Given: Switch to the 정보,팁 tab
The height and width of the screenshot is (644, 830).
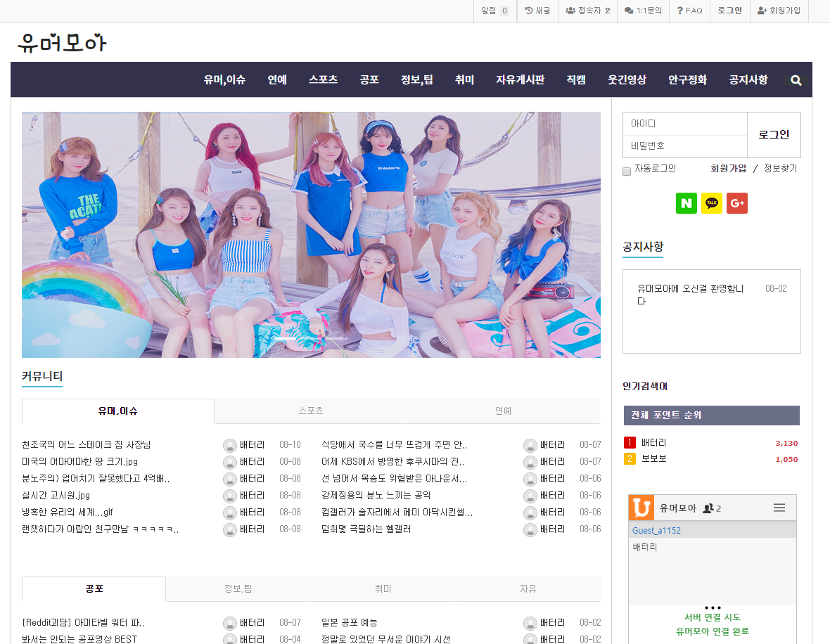Looking at the screenshot, I should [x=238, y=589].
